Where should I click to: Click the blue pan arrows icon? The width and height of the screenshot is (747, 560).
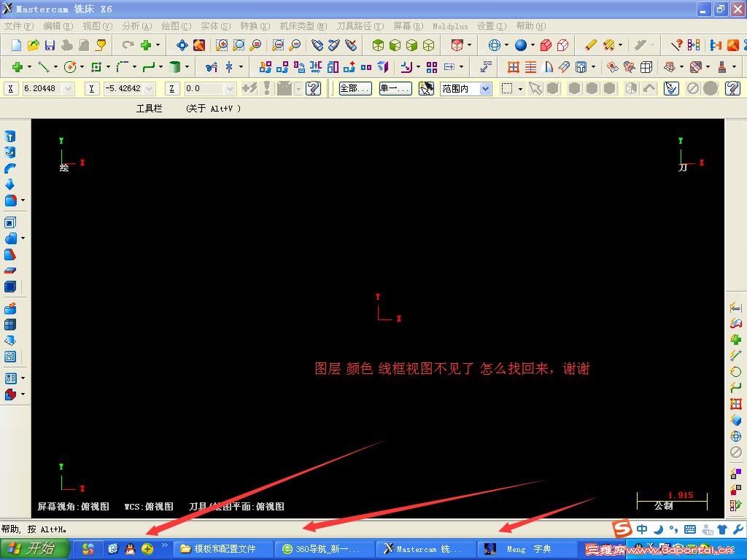coord(182,45)
